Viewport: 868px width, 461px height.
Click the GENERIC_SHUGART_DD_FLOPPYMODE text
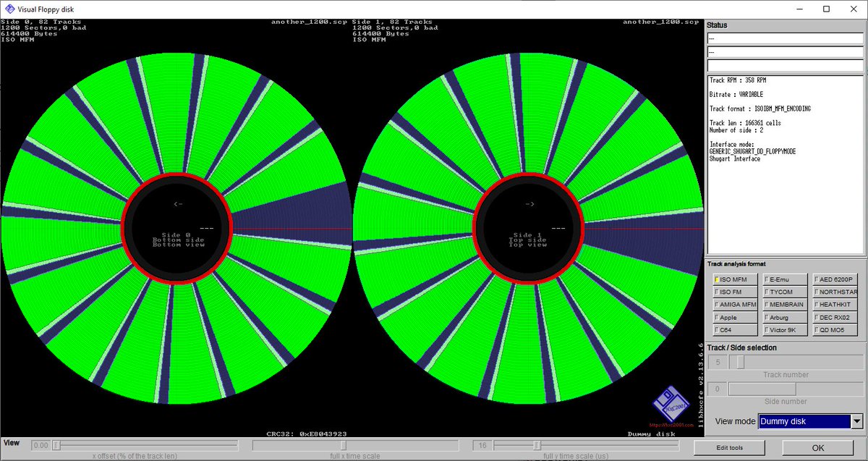point(753,152)
